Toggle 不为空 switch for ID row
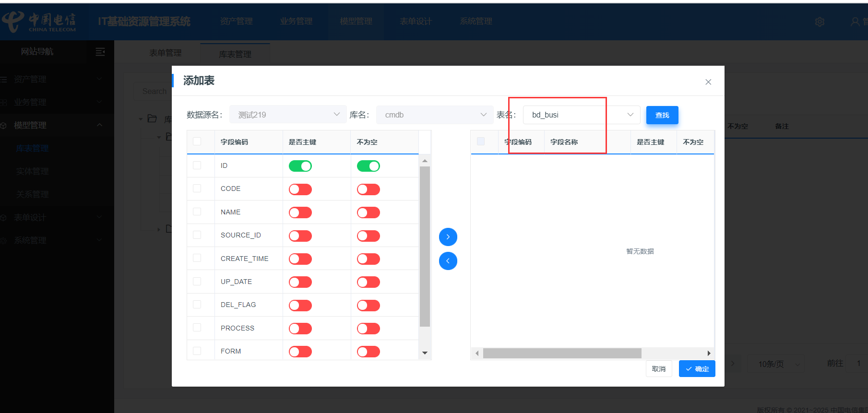 coord(369,166)
